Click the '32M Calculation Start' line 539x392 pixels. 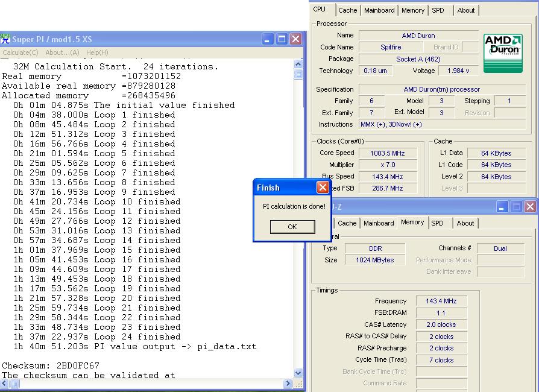116,66
